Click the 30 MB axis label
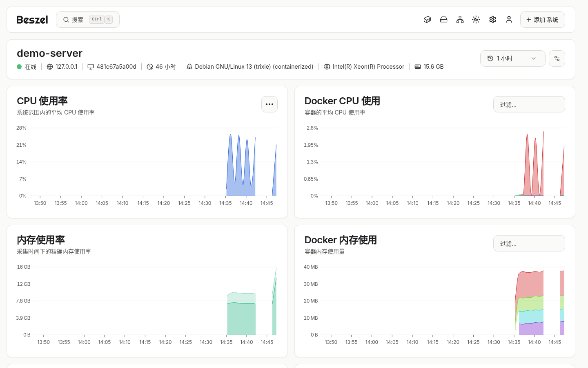This screenshot has height=368, width=588. point(311,284)
